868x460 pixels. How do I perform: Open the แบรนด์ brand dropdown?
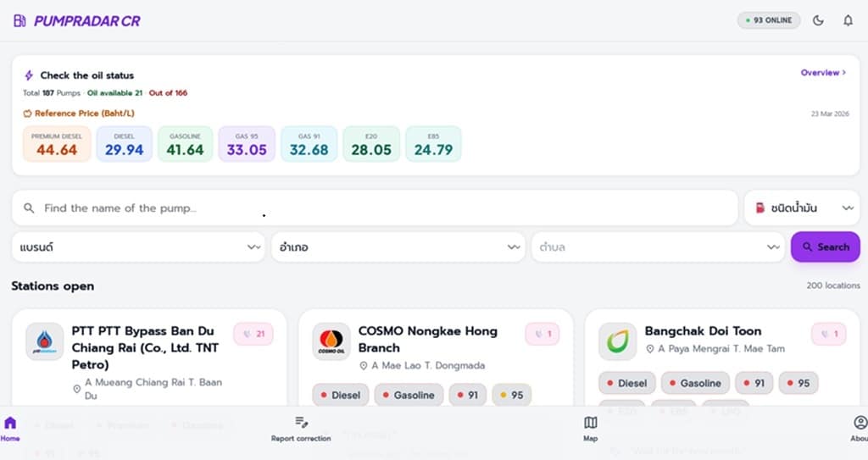pos(138,247)
